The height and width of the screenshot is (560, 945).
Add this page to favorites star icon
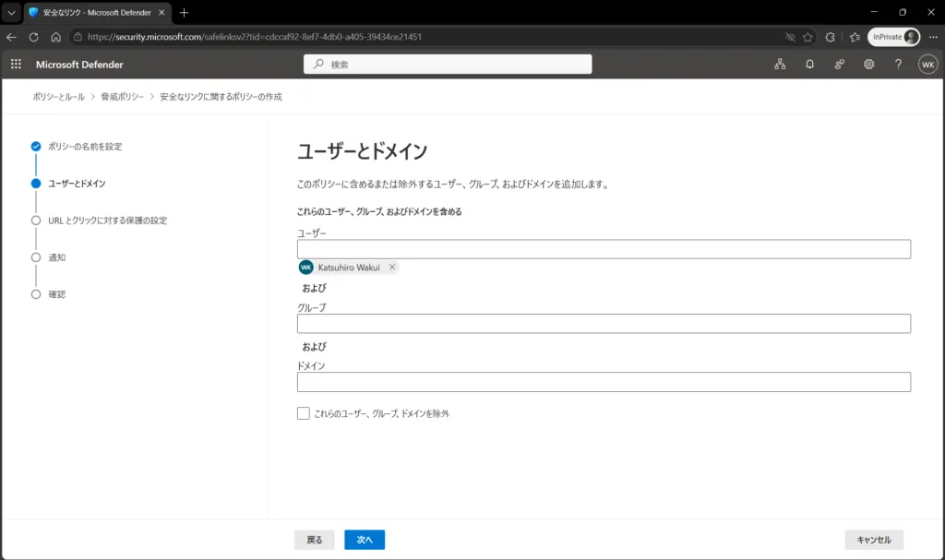click(807, 37)
